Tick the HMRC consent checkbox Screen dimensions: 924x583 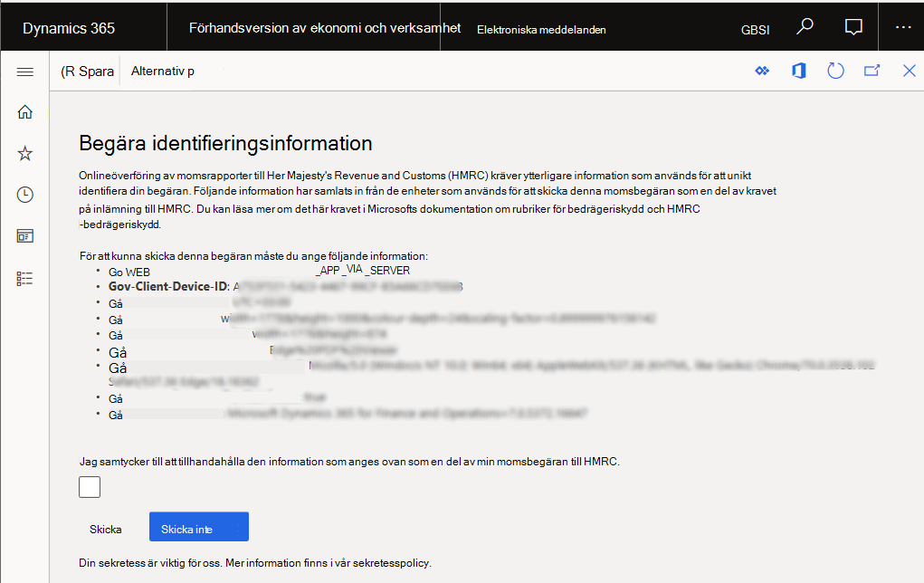90,487
